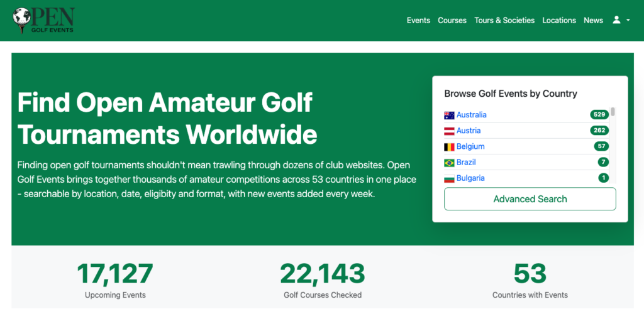Open the Locations menu item

coord(559,21)
